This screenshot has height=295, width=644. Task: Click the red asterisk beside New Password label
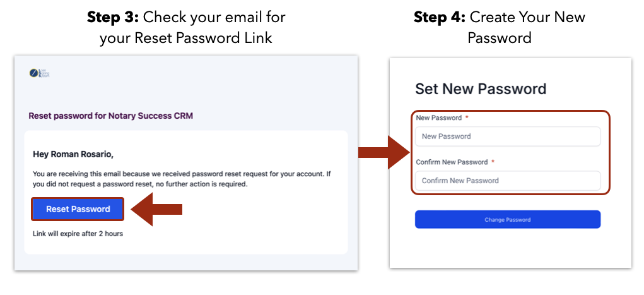[x=467, y=117]
